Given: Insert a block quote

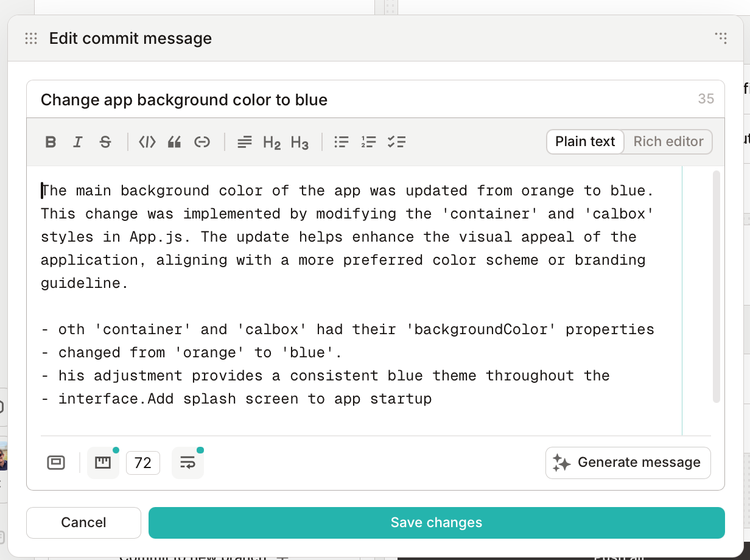Looking at the screenshot, I should tap(175, 142).
